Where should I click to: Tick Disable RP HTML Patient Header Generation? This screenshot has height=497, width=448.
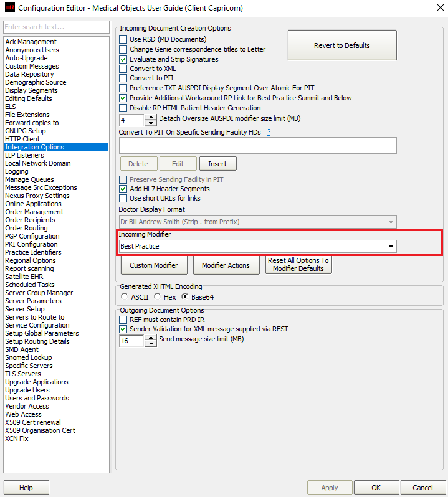[123, 108]
